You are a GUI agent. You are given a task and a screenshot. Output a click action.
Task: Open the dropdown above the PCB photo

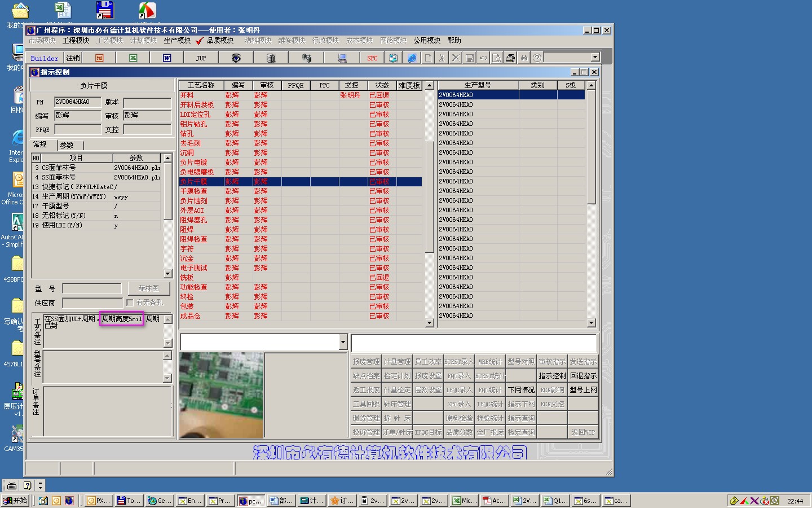[343, 341]
